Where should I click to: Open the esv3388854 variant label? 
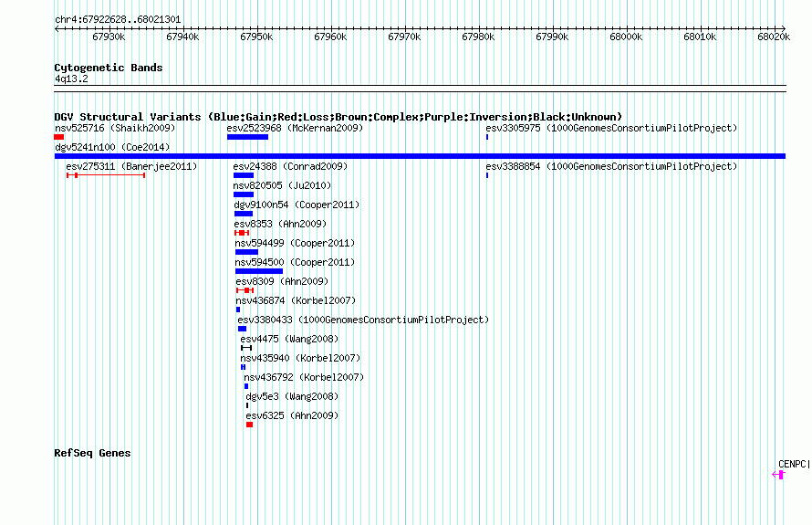(x=611, y=166)
